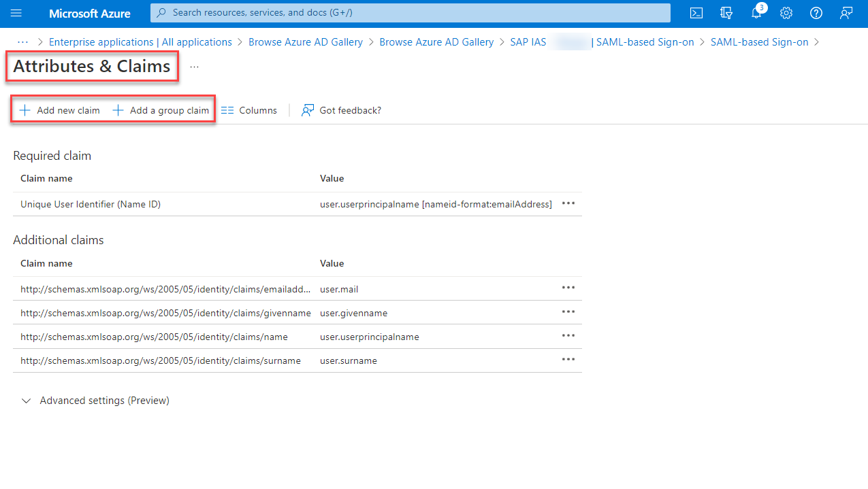
Task: Open ellipsis menu for claims/name row
Action: pos(568,335)
